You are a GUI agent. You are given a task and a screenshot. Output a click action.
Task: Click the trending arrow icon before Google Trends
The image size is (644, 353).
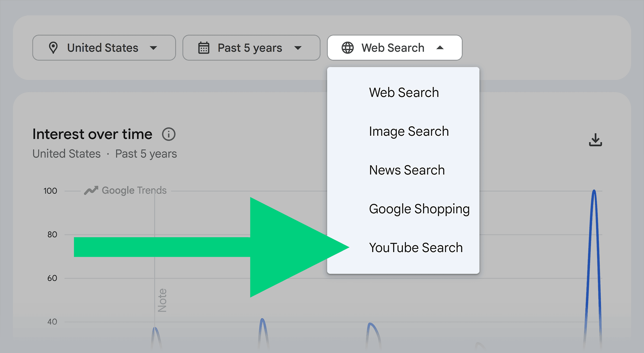pyautogui.click(x=91, y=190)
